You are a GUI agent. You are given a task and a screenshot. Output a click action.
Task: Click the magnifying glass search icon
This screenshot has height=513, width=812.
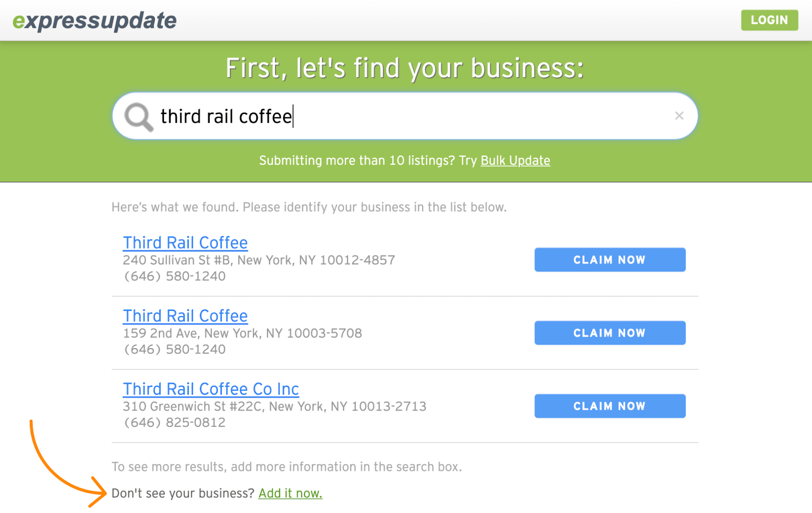138,117
